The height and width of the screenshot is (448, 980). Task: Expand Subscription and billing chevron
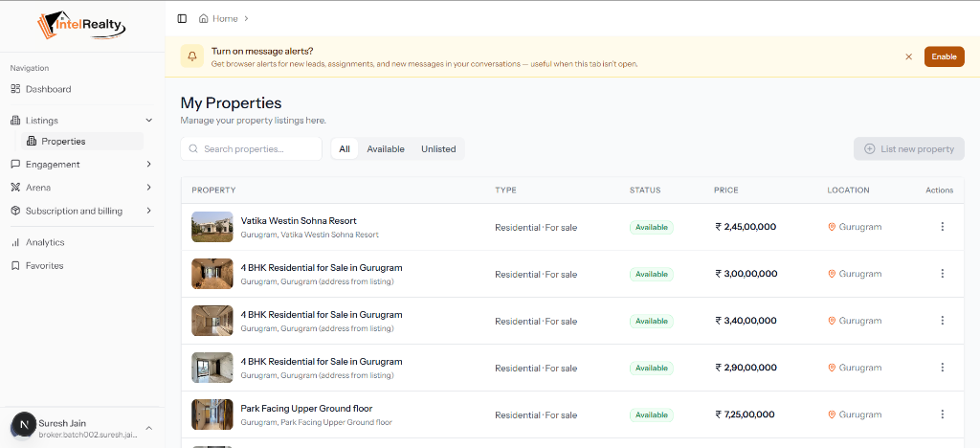(148, 212)
